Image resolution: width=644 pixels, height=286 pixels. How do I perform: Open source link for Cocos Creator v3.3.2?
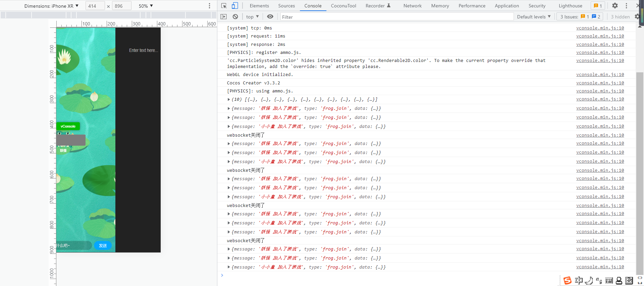click(600, 83)
